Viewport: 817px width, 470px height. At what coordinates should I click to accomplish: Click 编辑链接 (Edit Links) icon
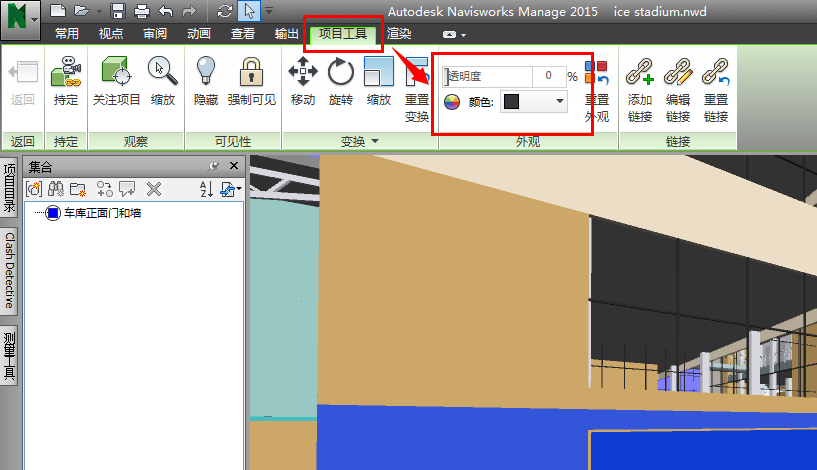(x=678, y=72)
